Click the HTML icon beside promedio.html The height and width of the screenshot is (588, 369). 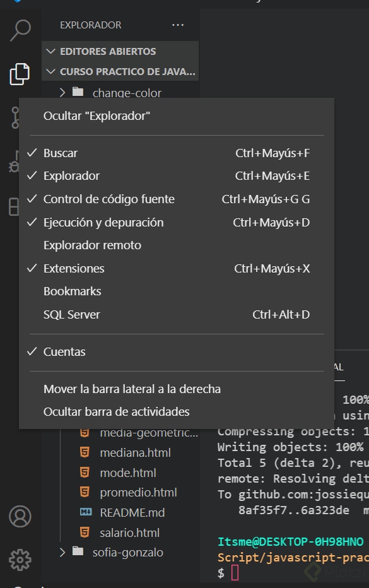pyautogui.click(x=85, y=492)
